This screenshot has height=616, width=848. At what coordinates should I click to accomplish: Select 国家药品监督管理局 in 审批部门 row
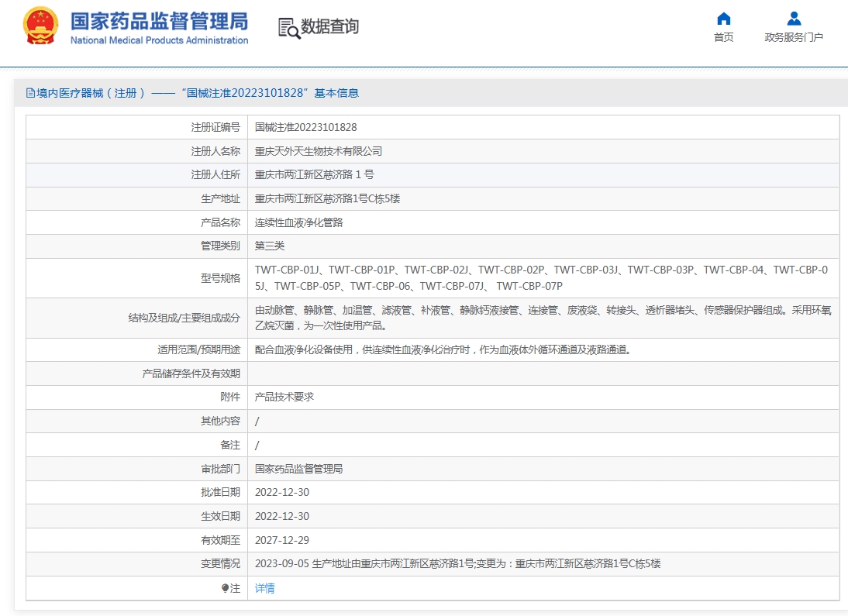[298, 469]
